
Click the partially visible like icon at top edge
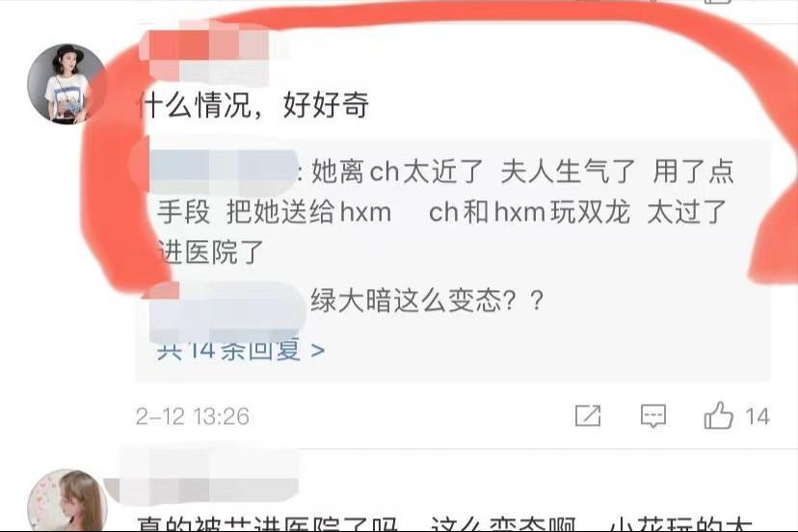click(718, 2)
